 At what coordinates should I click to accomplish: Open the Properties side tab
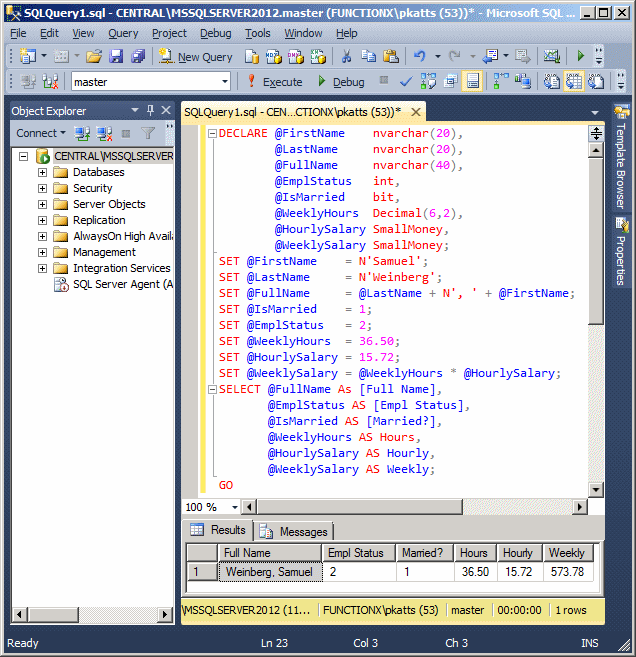point(622,251)
